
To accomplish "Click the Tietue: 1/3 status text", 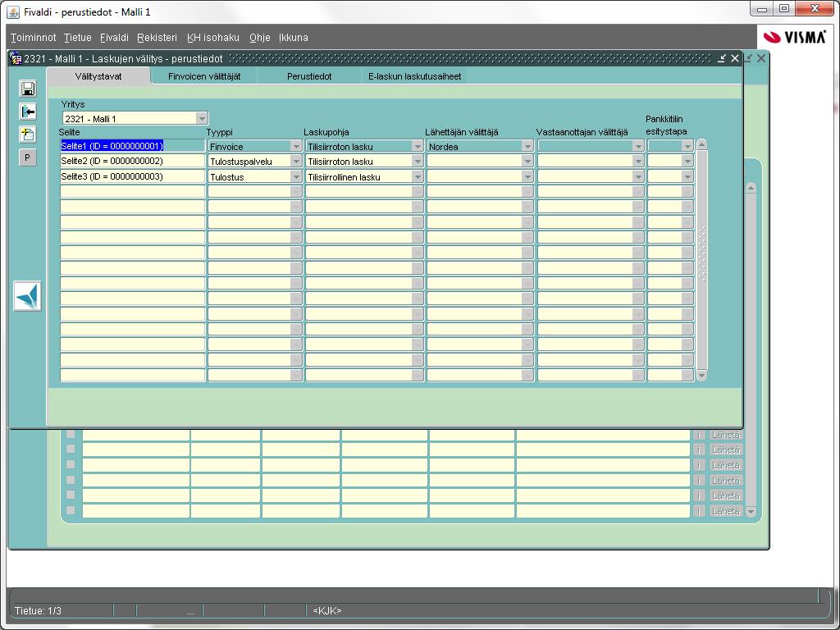I will [38, 610].
